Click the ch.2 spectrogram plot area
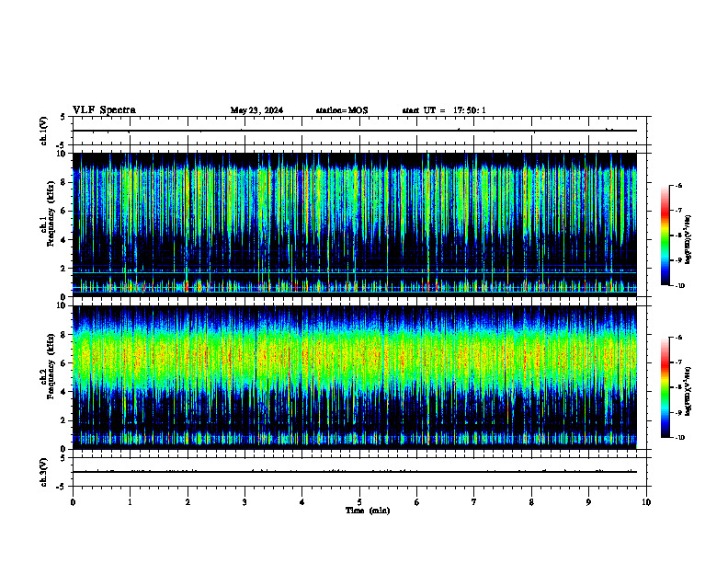 pyautogui.click(x=355, y=377)
